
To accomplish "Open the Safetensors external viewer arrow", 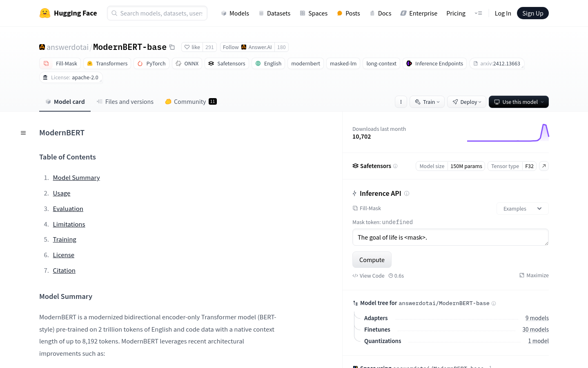I will (x=543, y=166).
